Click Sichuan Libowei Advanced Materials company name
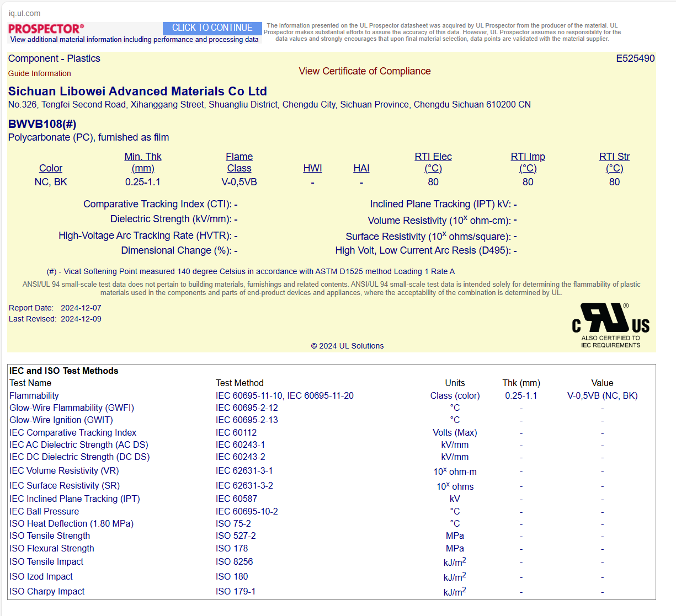 (x=137, y=92)
